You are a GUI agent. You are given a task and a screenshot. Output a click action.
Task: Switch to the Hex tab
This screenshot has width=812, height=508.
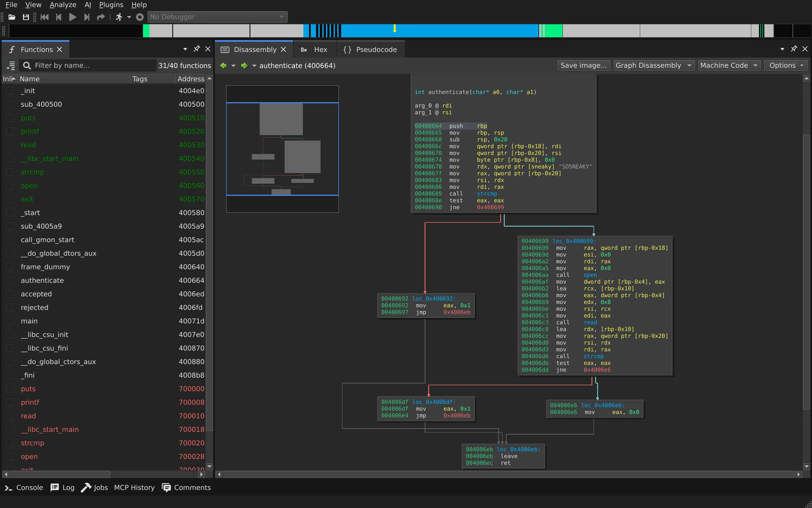pos(314,49)
